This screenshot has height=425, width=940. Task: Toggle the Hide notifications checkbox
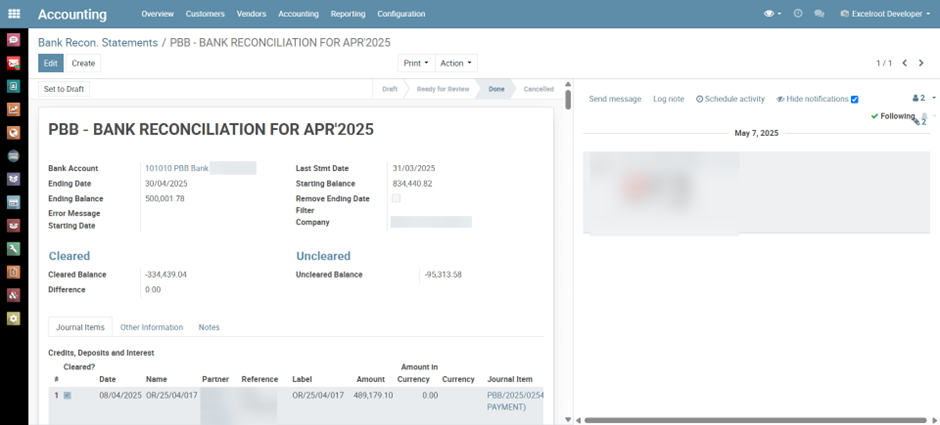click(855, 100)
